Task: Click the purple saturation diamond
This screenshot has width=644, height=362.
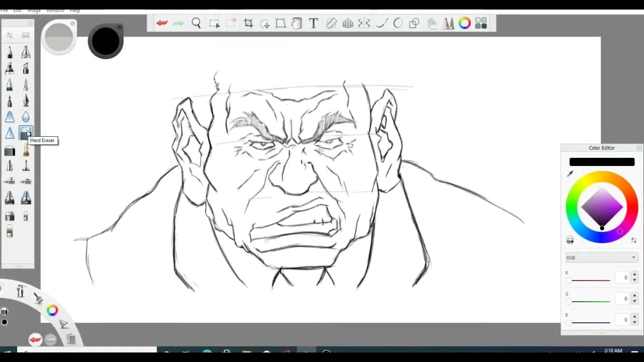Action: click(602, 207)
